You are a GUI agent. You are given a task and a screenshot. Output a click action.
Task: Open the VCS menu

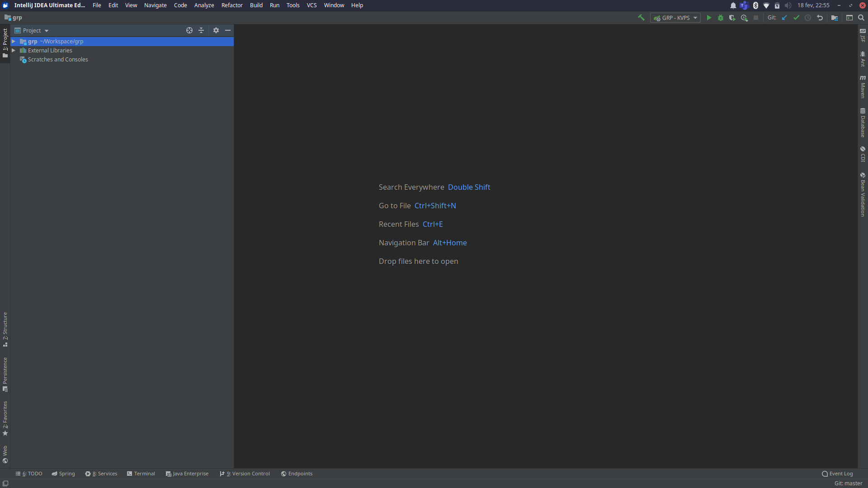[x=311, y=5]
